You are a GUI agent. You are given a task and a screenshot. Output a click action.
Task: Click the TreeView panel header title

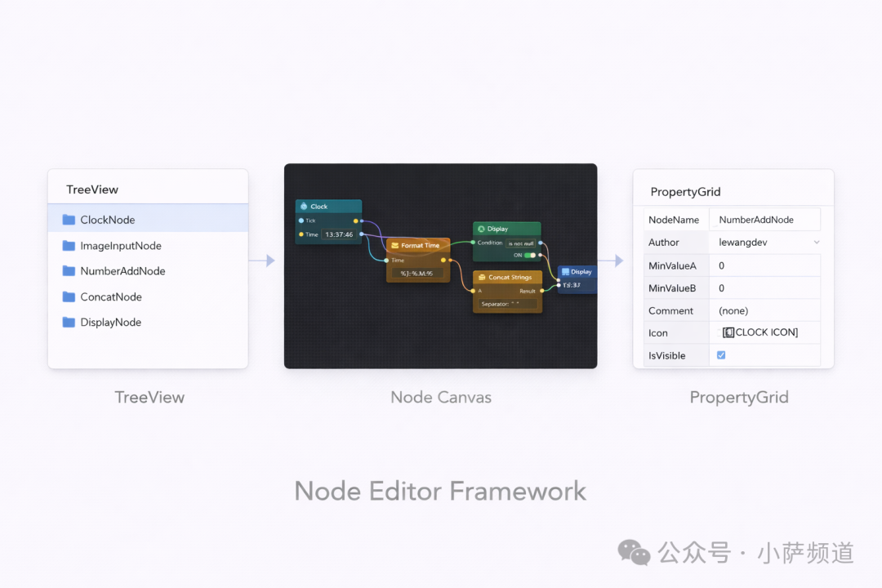point(92,189)
